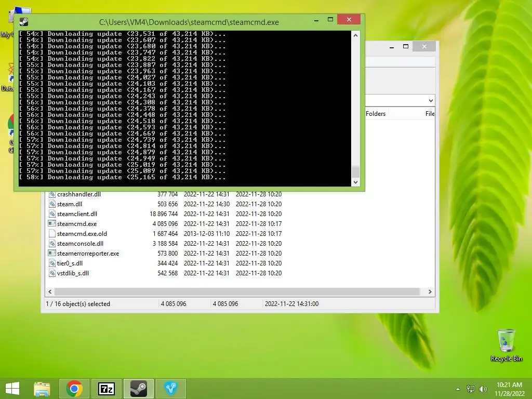This screenshot has width=532, height=399.
Task: Click the steamerrorreporter.exe file icon
Action: pyautogui.click(x=52, y=254)
